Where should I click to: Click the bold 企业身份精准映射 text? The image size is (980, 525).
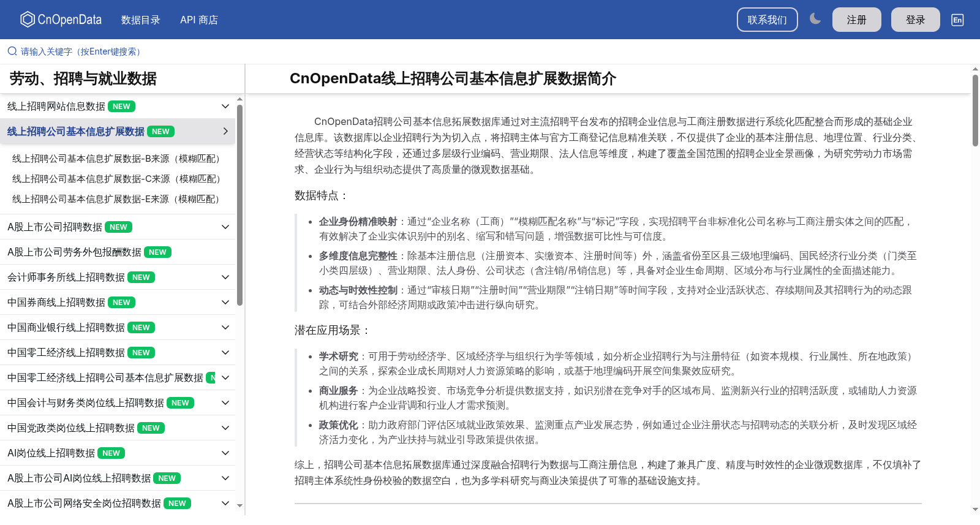(x=358, y=222)
